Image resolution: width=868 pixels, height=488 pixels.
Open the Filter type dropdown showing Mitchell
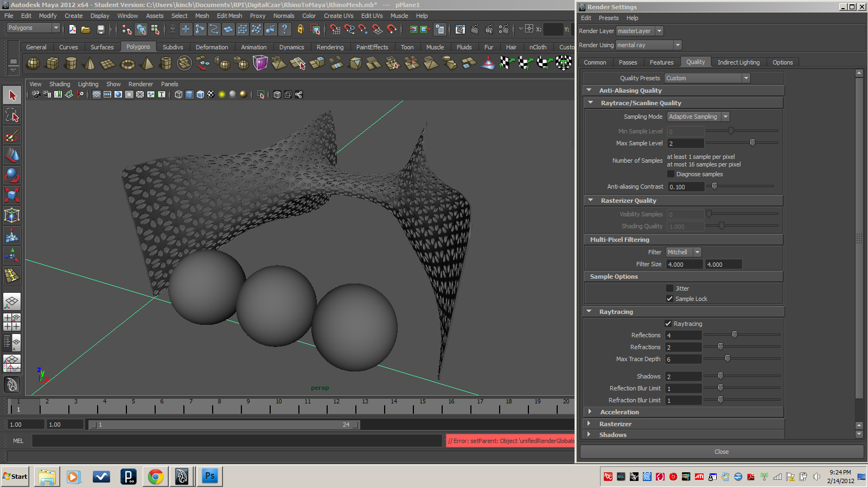(684, 252)
